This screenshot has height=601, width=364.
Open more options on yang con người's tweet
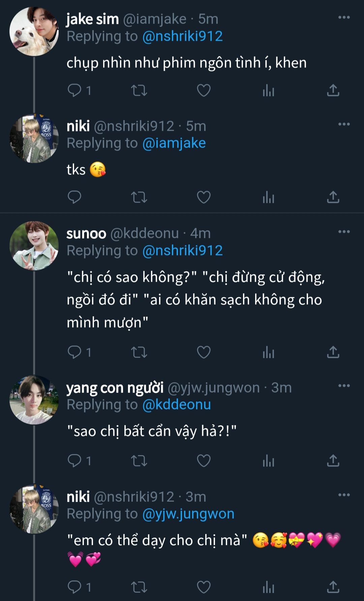[x=344, y=386]
